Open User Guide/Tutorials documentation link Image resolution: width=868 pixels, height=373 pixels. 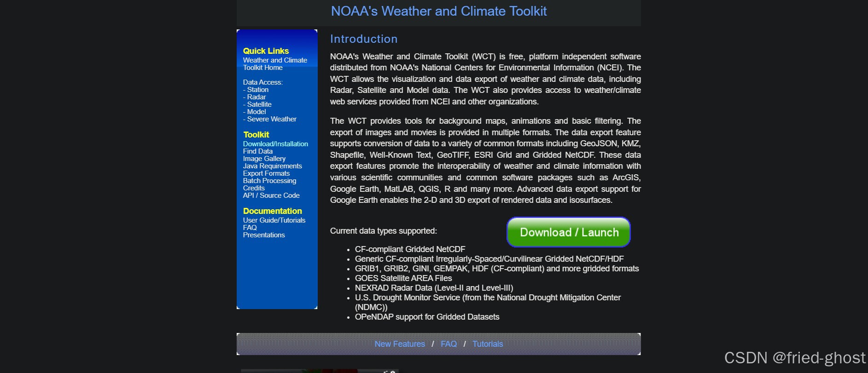274,220
